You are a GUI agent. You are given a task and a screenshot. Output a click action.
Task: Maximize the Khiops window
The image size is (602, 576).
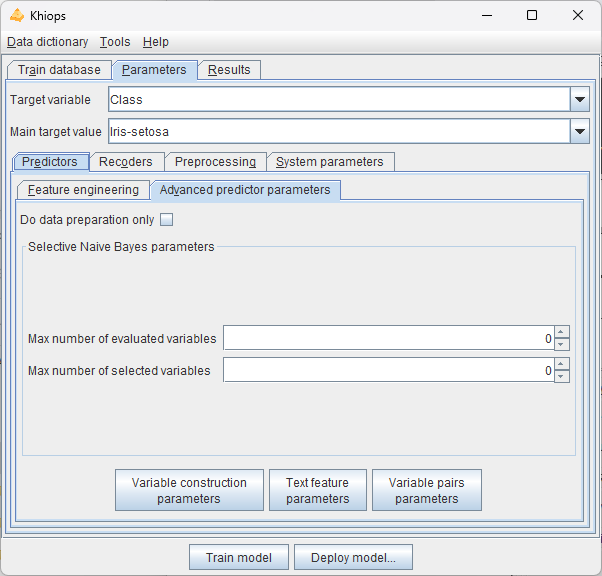(x=532, y=15)
